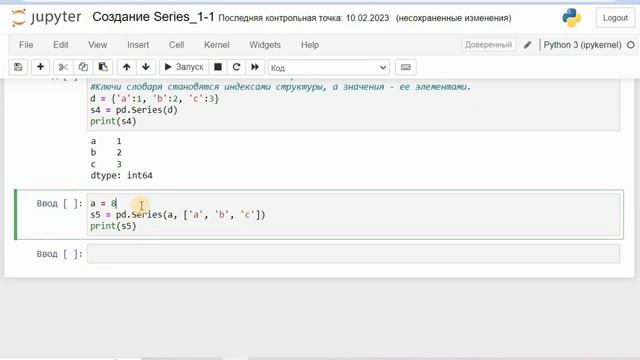The height and width of the screenshot is (360, 640).
Task: Click the dictionary line d = {'a':1...}
Action: coord(155,99)
